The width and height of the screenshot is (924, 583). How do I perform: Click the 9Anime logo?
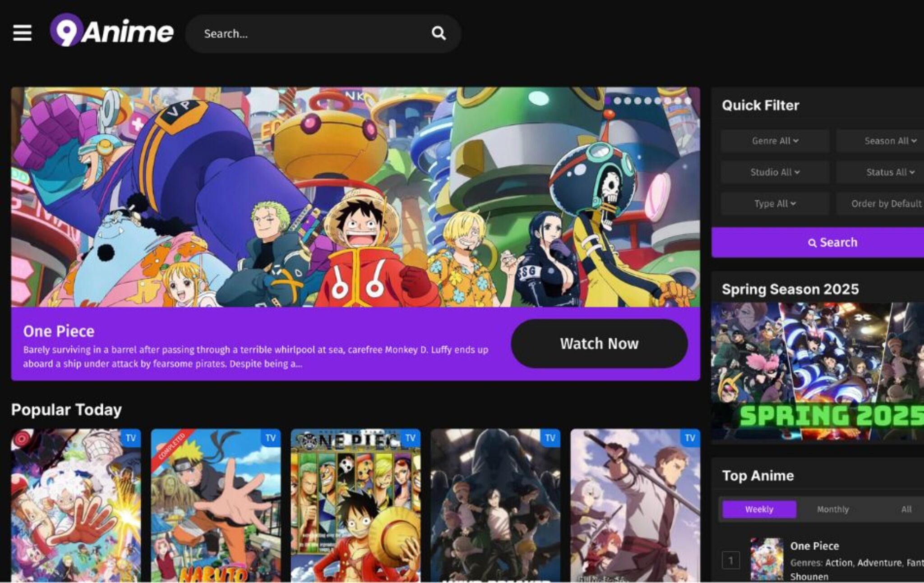coord(112,32)
